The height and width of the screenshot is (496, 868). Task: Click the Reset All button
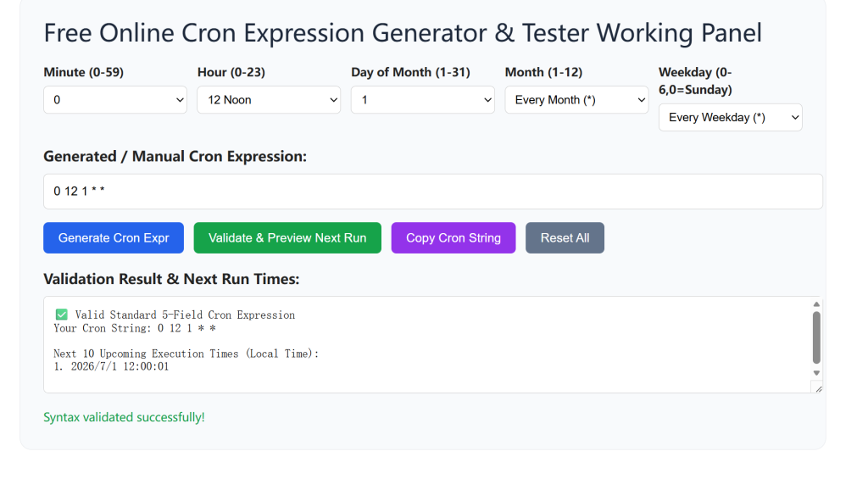pos(565,238)
